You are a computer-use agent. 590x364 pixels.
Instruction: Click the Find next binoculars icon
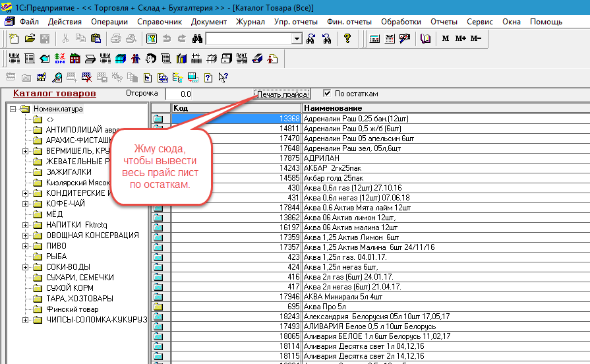click(x=310, y=38)
